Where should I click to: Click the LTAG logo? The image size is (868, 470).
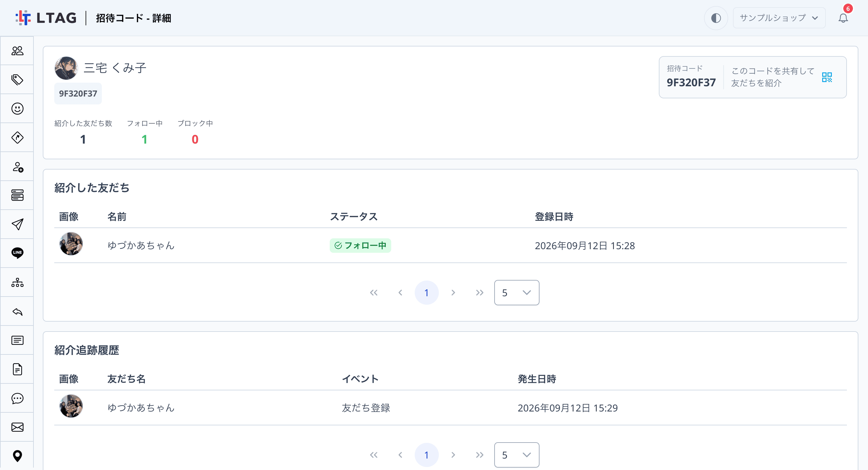click(x=46, y=18)
